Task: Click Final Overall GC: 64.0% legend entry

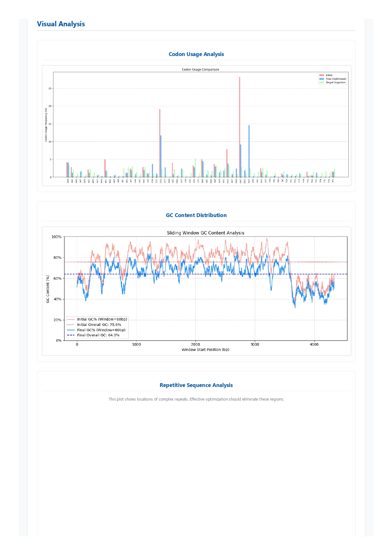Action: pos(98,335)
